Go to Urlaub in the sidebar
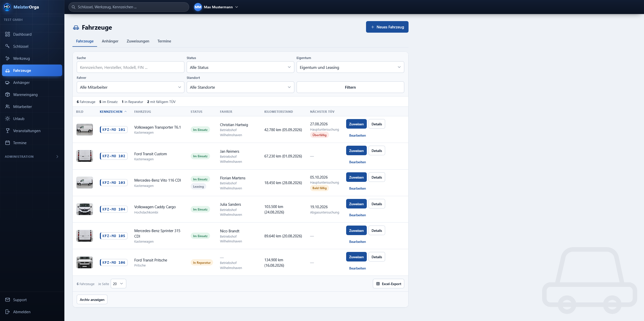 32,119
